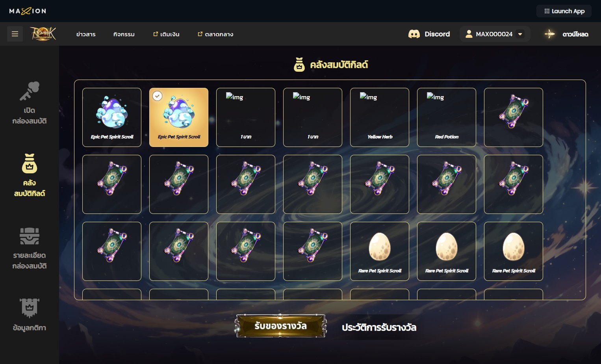Open the MAX000024 user account menu
601x364 pixels.
coord(495,34)
